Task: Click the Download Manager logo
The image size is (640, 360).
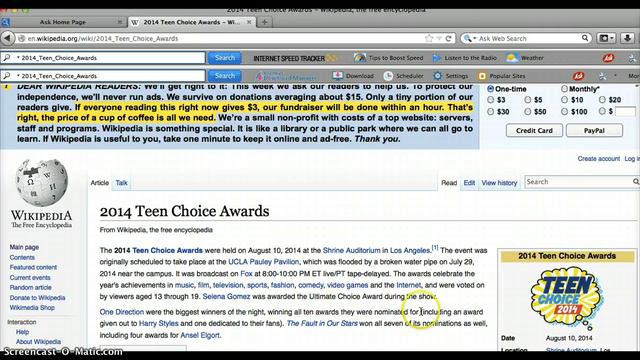Action: (287, 76)
